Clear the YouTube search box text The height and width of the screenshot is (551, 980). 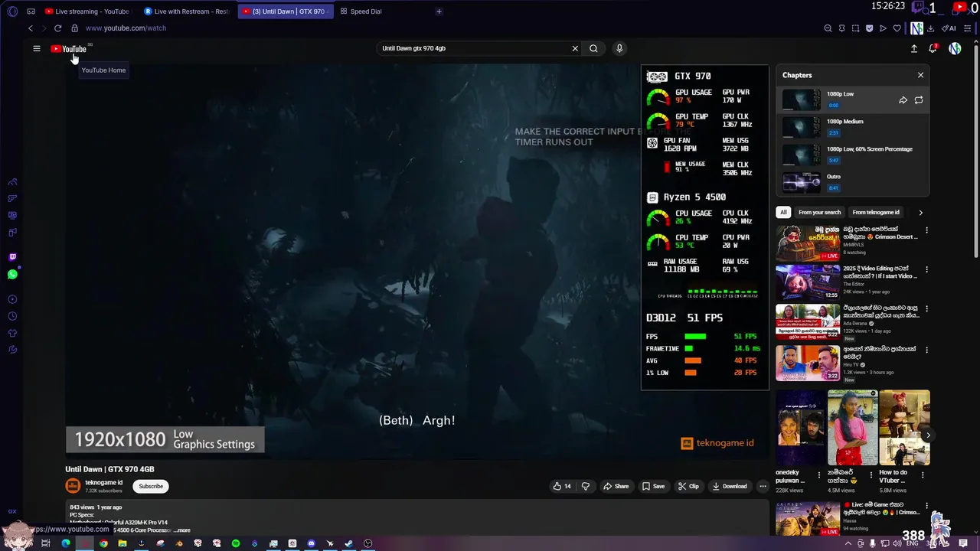(575, 48)
